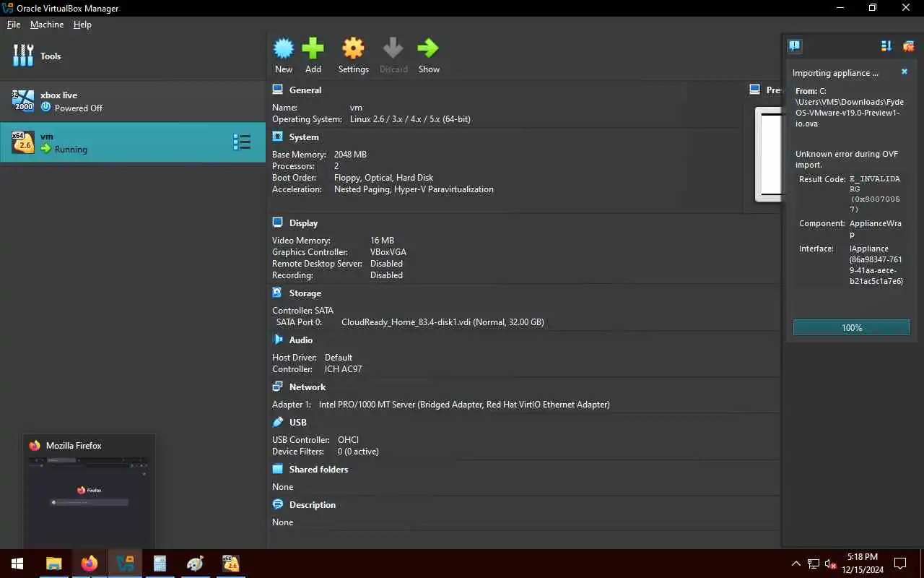Click the USB section plug icon

[278, 422]
